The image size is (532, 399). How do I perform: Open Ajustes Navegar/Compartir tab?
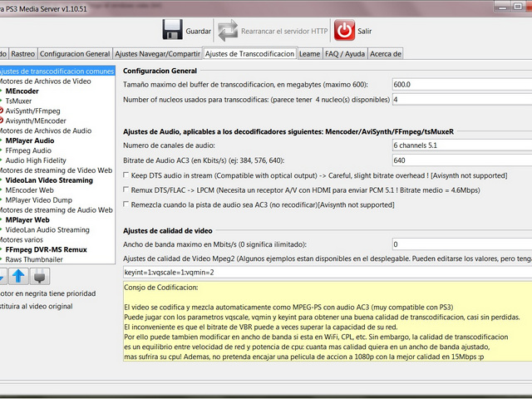click(157, 53)
